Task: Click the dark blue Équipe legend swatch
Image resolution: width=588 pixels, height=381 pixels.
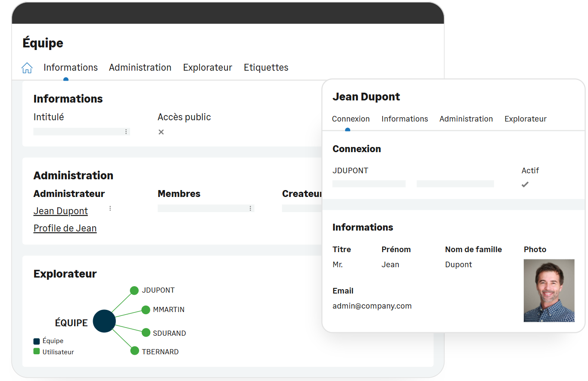Action: pyautogui.click(x=37, y=341)
